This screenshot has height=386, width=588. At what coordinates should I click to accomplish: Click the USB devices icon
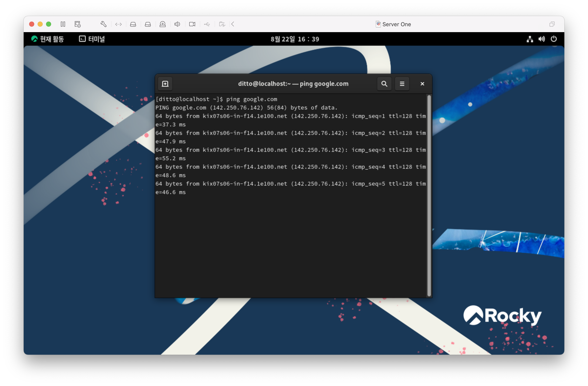pos(207,24)
